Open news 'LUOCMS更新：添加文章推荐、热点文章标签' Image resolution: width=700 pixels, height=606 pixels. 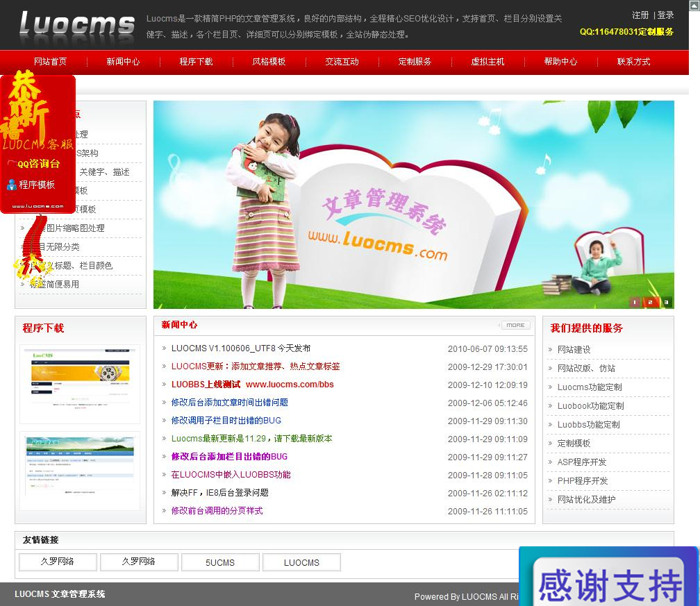(x=256, y=367)
